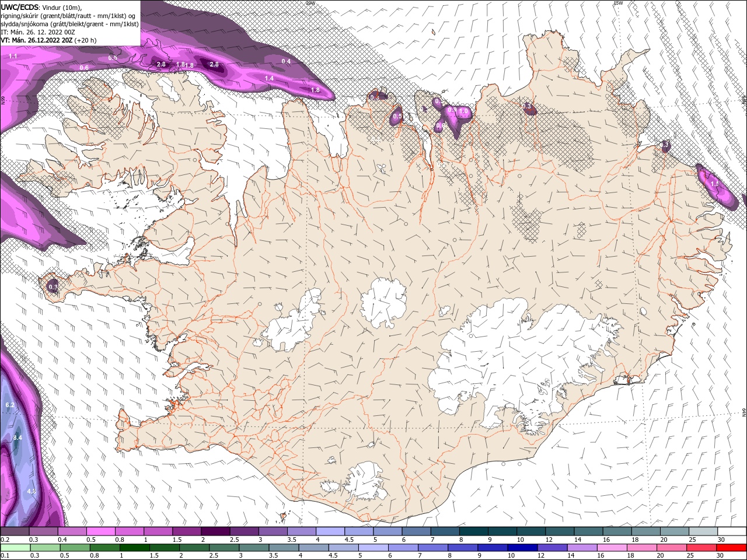This screenshot has height=560, width=747.
Task: Select the dark green 1–1.5 swatch on rain scale
Action: point(135,548)
